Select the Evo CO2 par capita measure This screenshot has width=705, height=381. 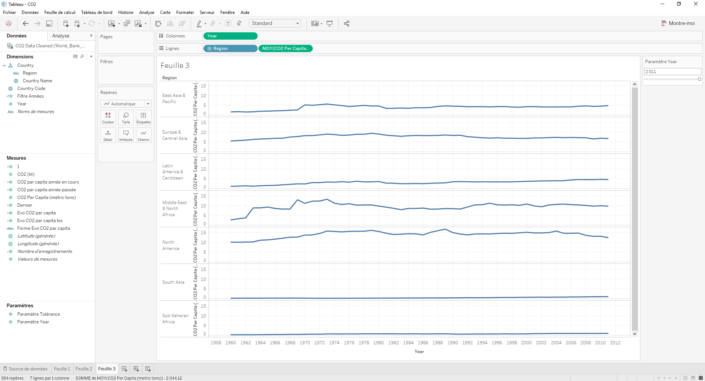point(36,213)
